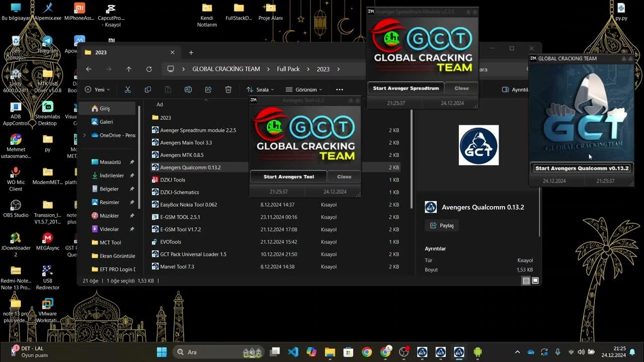Unpin Belgeler using its pin icon
The image size is (644, 362).
click(x=132, y=189)
